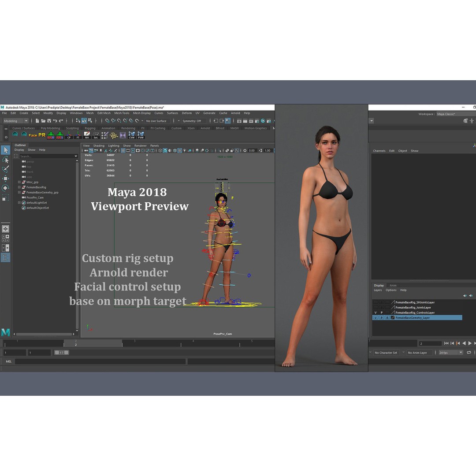
Task: Click the RRS shelf icon
Action: [60, 135]
